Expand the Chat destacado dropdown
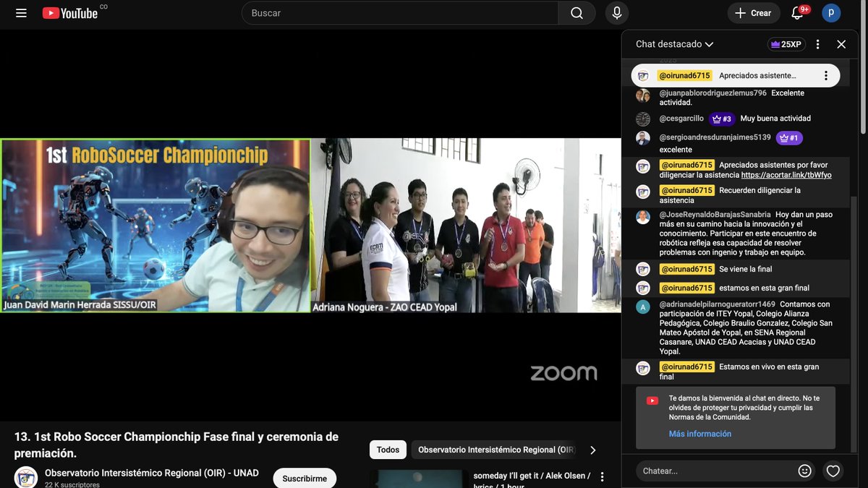868x488 pixels. click(x=674, y=44)
